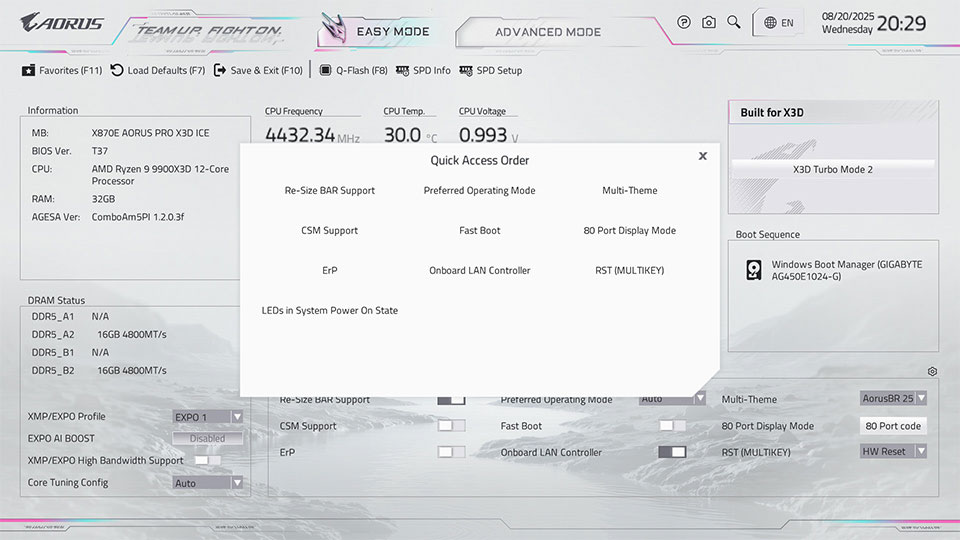This screenshot has height=540, width=960.
Task: Select Fast Boot in dialog
Action: [x=479, y=230]
